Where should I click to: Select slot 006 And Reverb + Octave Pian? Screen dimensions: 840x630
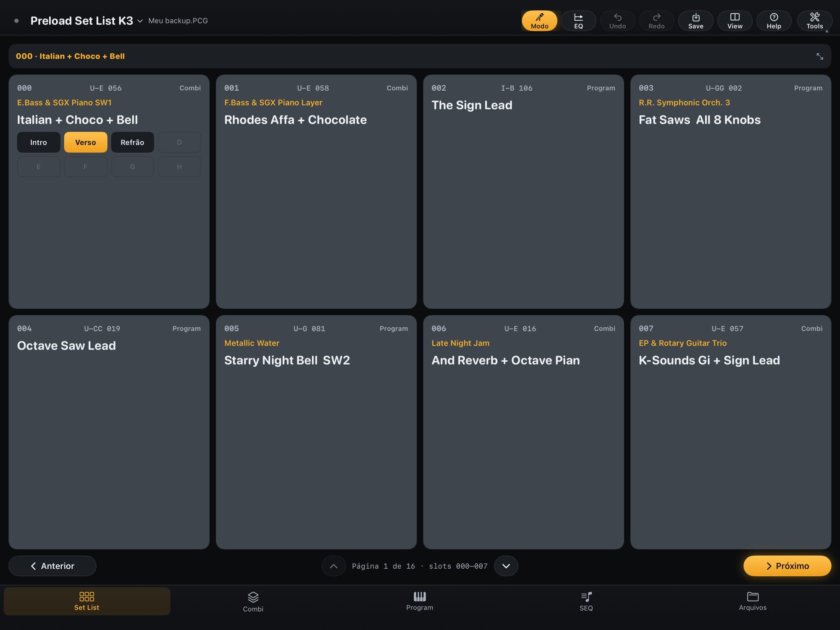click(x=523, y=432)
